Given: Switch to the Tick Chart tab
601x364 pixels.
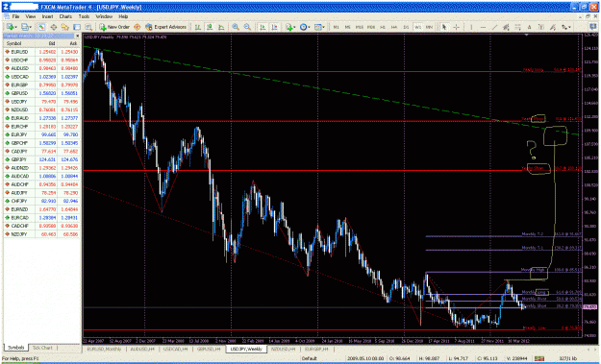Looking at the screenshot, I should [x=42, y=348].
